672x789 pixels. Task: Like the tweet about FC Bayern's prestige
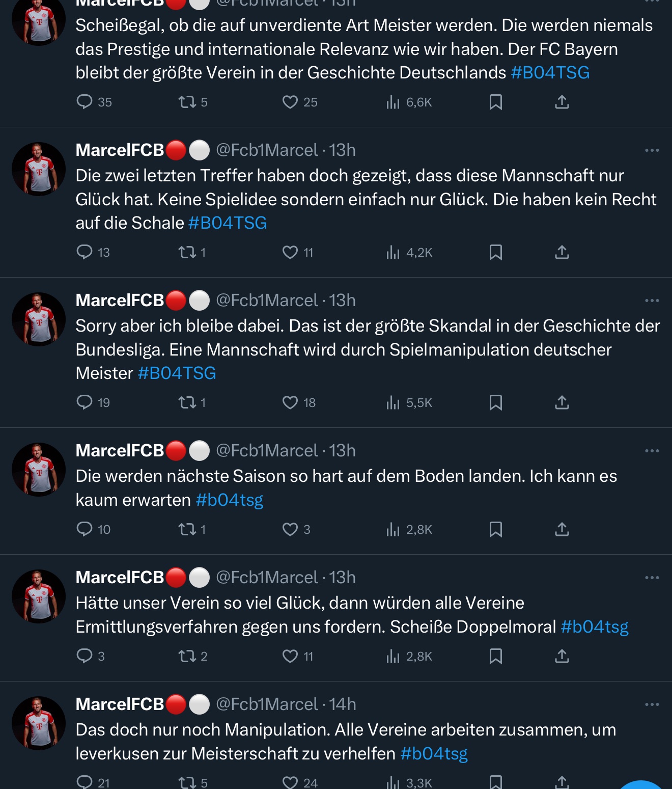(x=290, y=102)
